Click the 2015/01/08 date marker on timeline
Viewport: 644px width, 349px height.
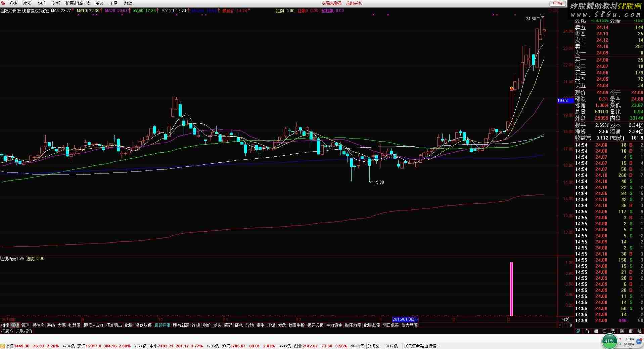406,319
